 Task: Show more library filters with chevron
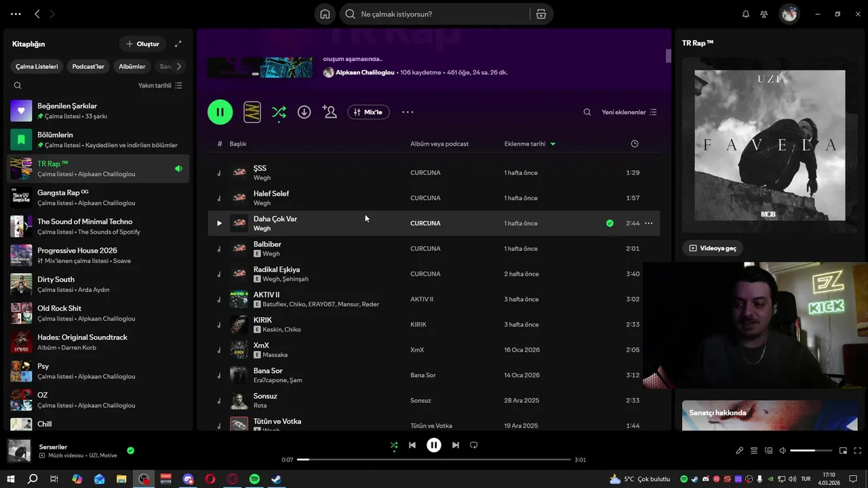[x=178, y=66]
